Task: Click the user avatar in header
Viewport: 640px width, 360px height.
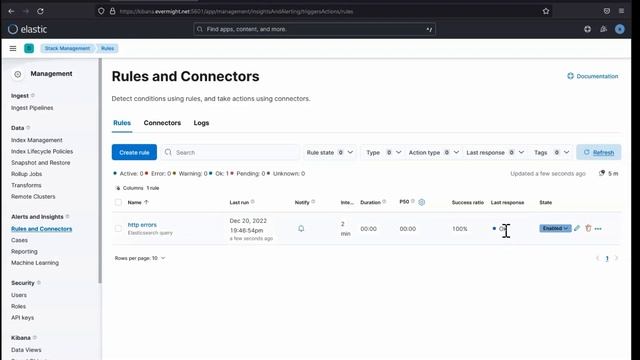Action: 620,29
